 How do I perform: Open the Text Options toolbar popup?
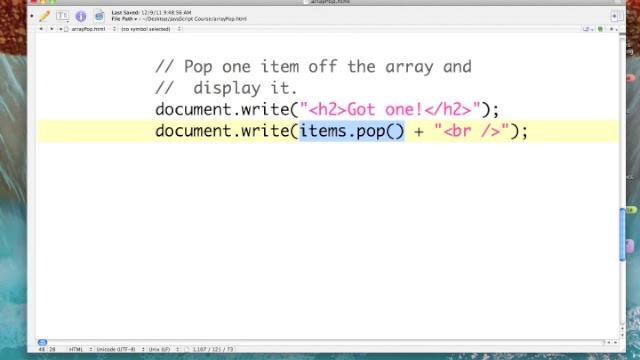pos(62,16)
